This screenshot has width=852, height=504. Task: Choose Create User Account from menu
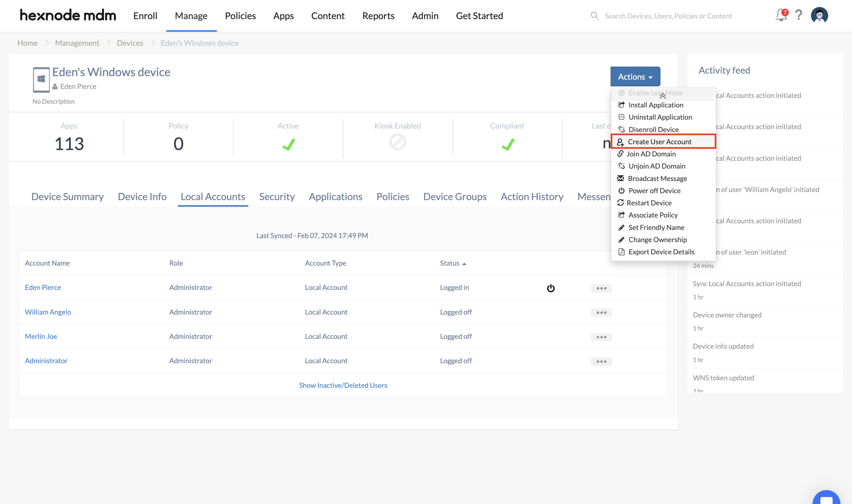coord(663,141)
